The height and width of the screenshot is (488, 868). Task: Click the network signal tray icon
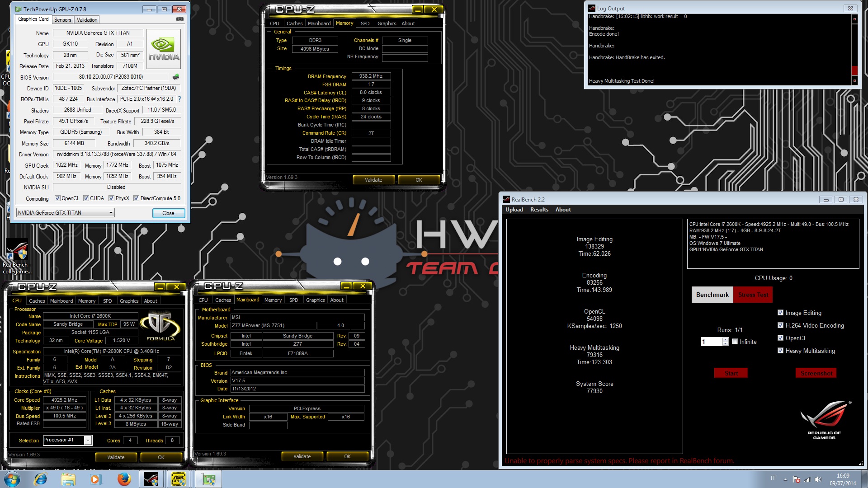click(x=807, y=479)
